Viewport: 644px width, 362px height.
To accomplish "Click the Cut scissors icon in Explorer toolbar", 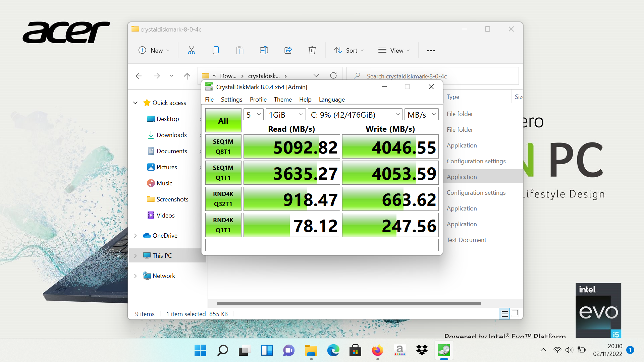I will (191, 50).
